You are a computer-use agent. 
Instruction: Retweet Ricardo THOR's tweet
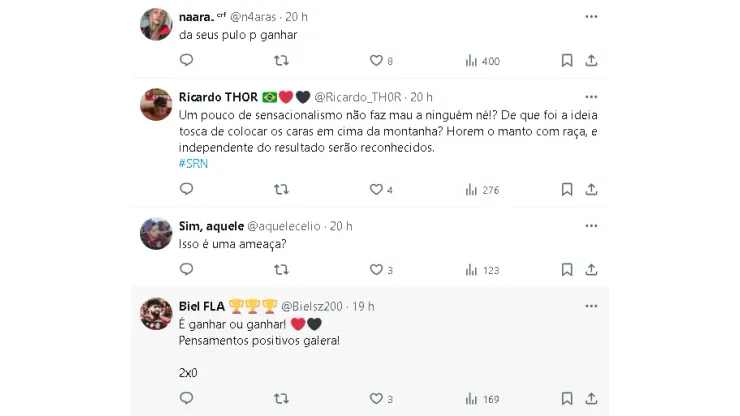click(x=281, y=190)
